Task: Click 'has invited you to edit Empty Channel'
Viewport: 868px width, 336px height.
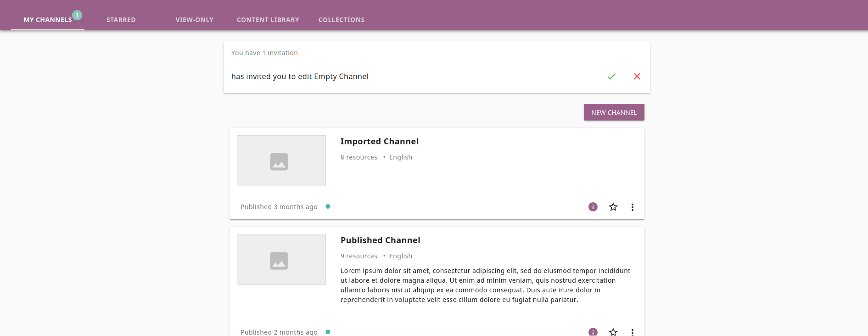Action: tap(300, 76)
